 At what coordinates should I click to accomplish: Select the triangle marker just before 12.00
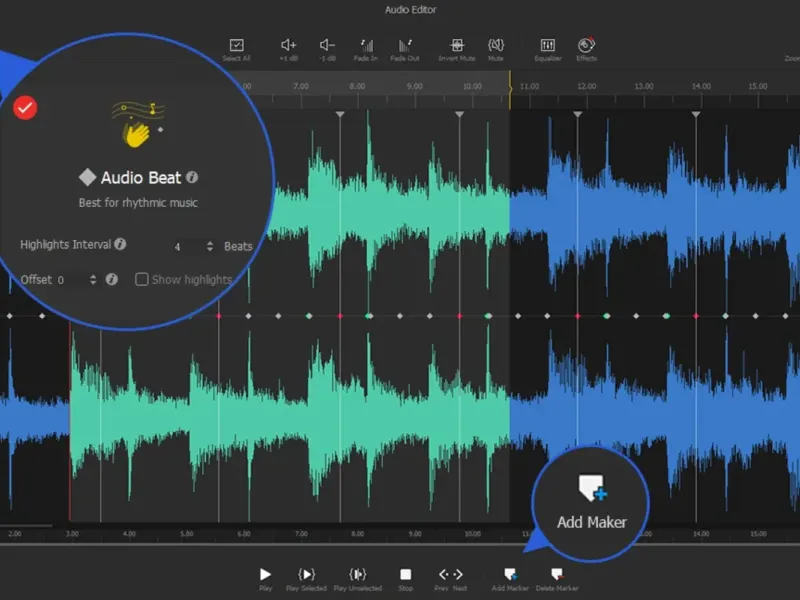tap(578, 114)
